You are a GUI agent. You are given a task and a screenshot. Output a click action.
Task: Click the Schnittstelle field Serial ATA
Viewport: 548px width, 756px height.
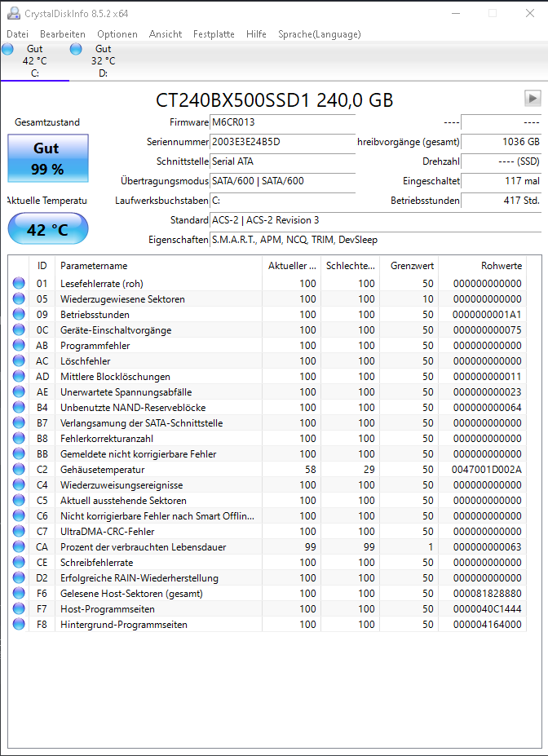pyautogui.click(x=282, y=161)
